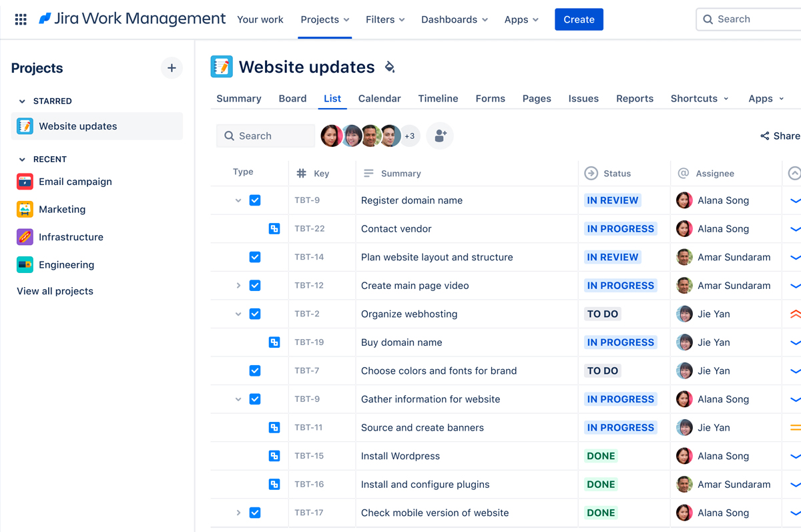This screenshot has width=801, height=532.
Task: Click the plus icon beside Projects
Action: pos(172,68)
